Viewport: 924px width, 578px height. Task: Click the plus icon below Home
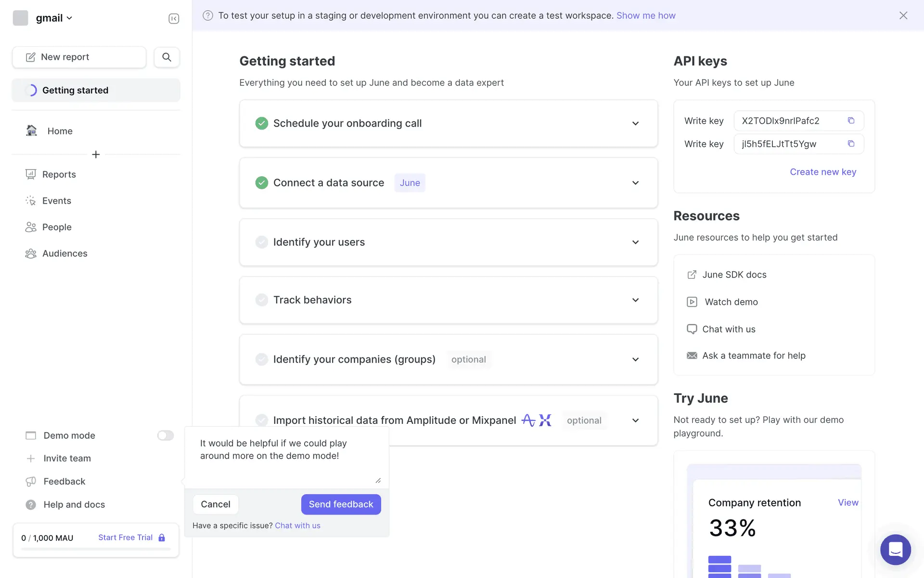[96, 154]
